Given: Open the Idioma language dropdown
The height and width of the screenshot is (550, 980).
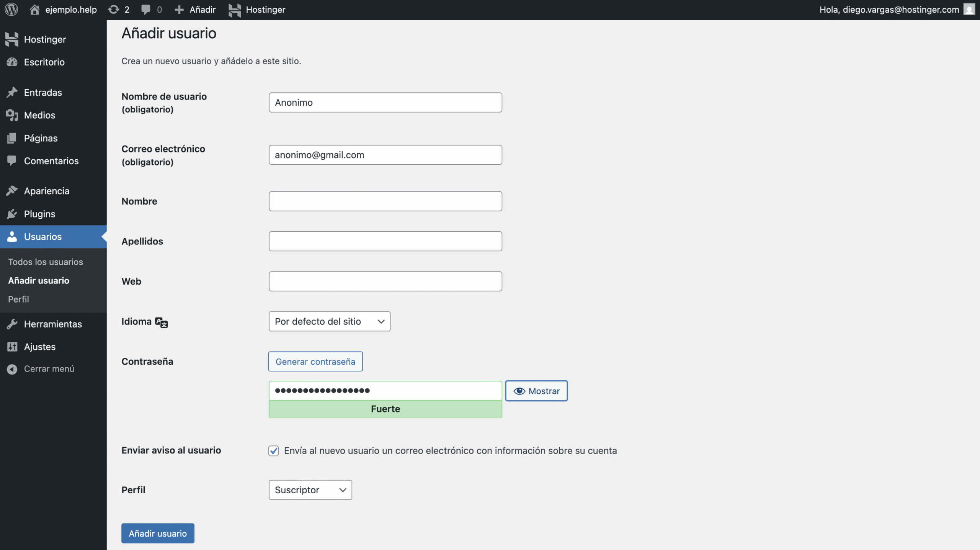Looking at the screenshot, I should click(329, 321).
